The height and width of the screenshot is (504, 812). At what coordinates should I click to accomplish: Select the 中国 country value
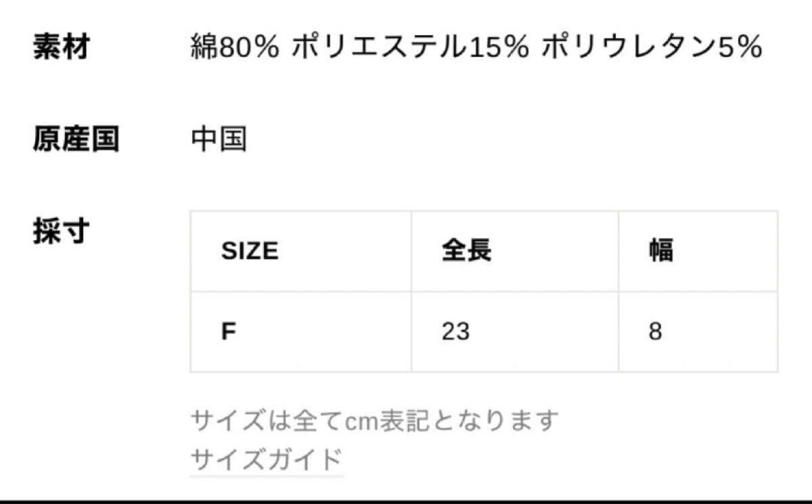[219, 140]
